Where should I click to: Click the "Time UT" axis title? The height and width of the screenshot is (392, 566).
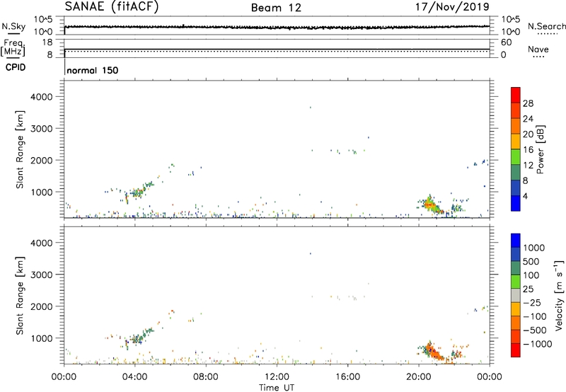tap(277, 388)
